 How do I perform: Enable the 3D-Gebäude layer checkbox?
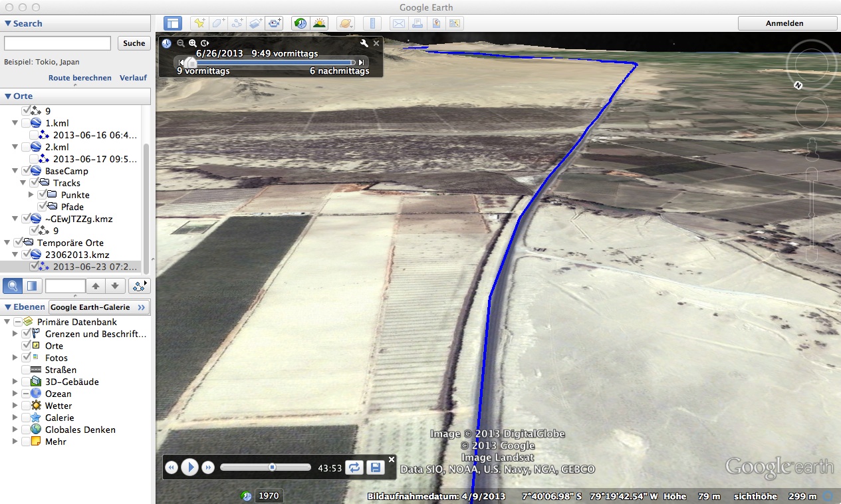click(27, 382)
